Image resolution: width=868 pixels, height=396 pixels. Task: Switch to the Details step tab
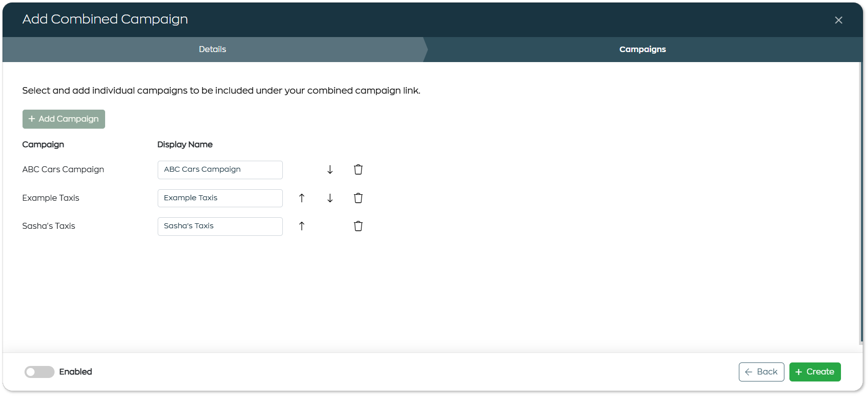(212, 50)
